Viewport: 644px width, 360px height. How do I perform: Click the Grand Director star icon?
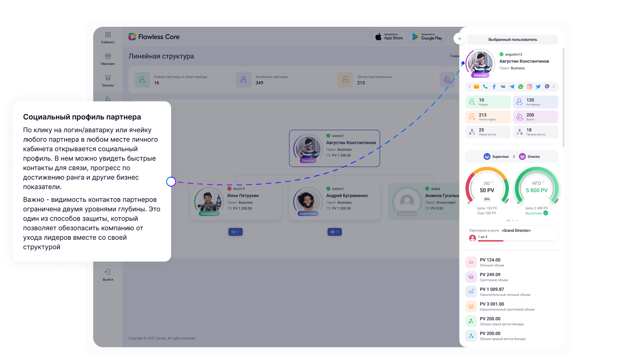[x=472, y=238]
